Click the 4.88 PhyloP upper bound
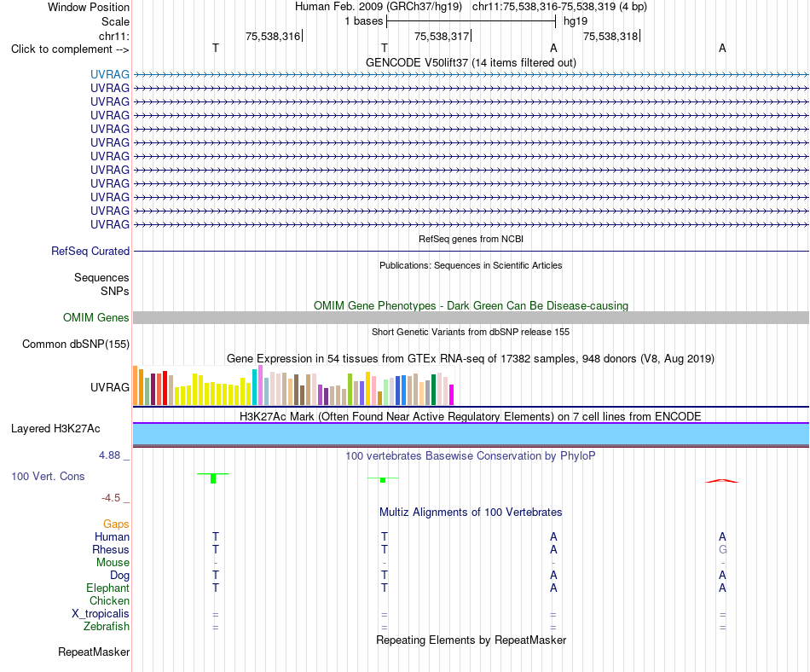 109,455
